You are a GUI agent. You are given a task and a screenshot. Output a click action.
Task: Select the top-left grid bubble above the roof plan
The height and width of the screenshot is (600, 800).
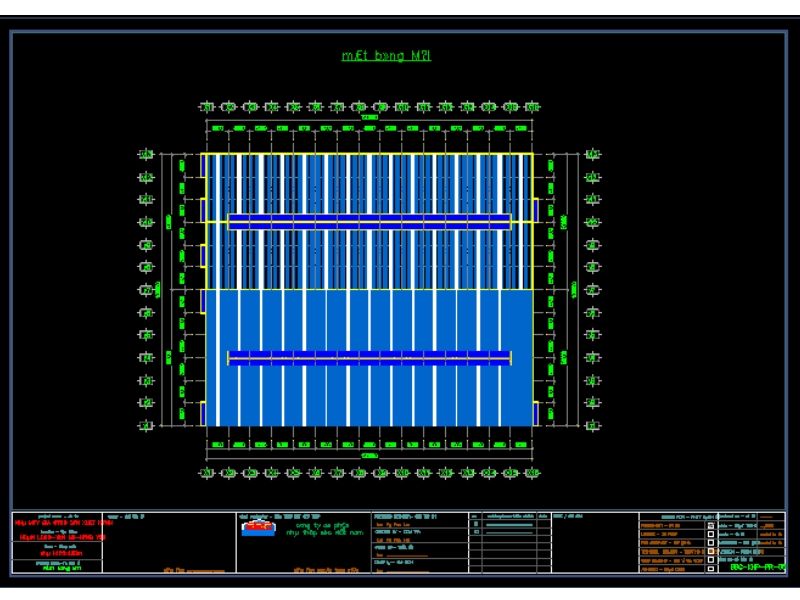pyautogui.click(x=207, y=106)
